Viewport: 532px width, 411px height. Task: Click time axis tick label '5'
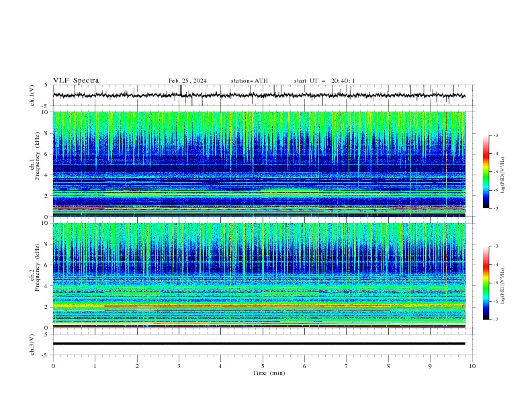click(263, 366)
